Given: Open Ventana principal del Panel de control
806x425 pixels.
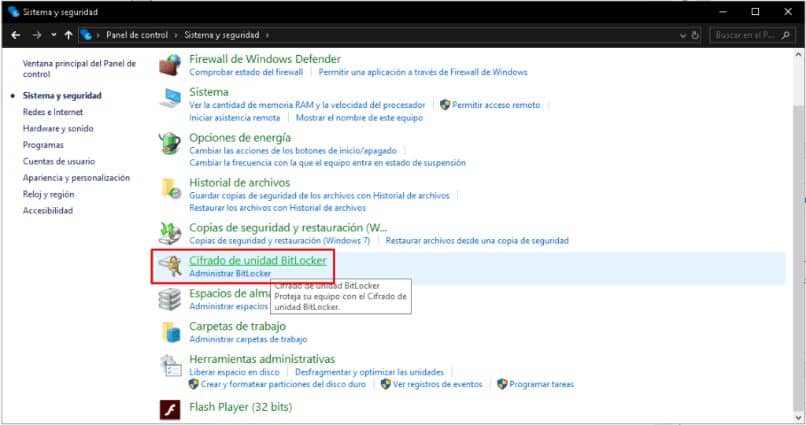Looking at the screenshot, I should 79,69.
